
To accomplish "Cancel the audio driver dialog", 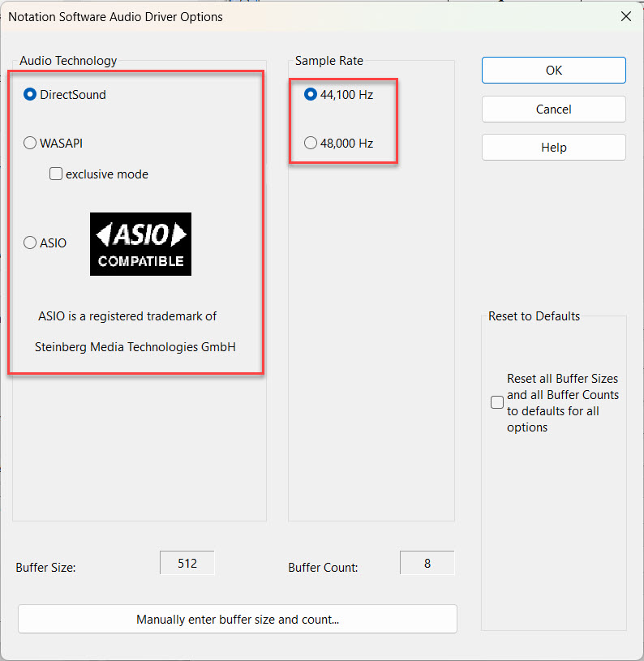I will point(553,109).
